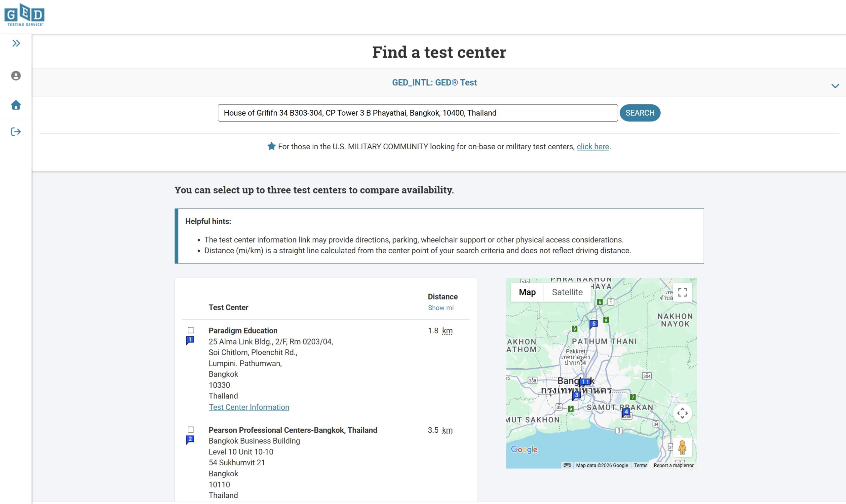This screenshot has width=846, height=504.
Task: Click the Street View pegman icon
Action: point(682,447)
